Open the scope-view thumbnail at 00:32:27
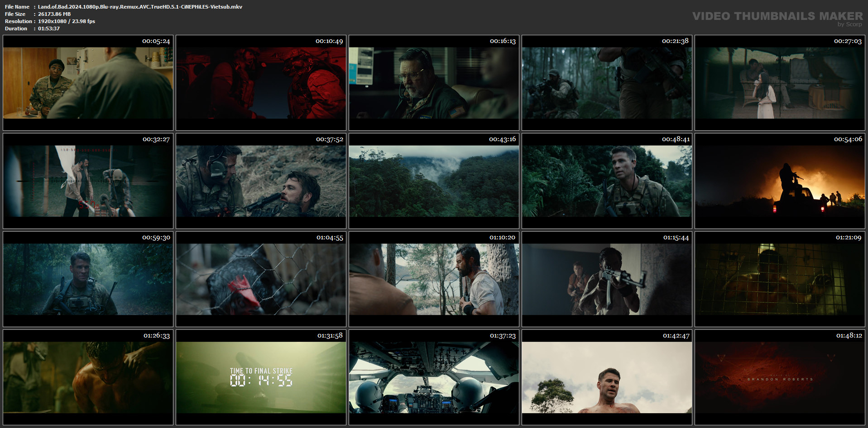Screen dimensions: 868x428 [x=88, y=181]
